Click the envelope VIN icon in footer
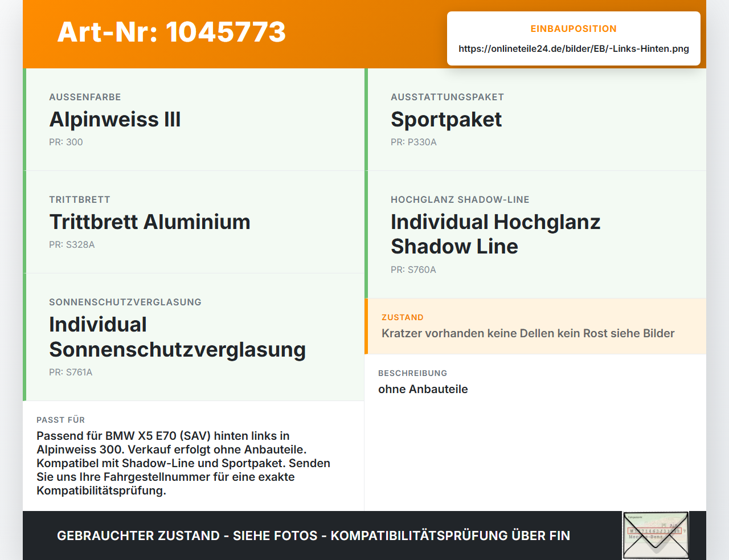The width and height of the screenshot is (729, 560). 656,536
